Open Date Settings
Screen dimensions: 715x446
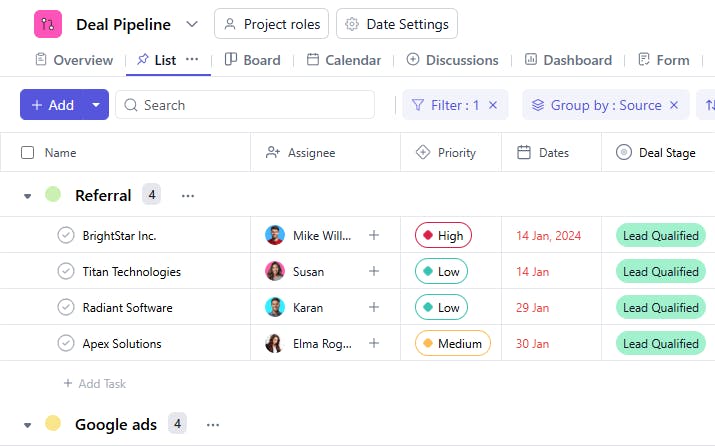[x=397, y=24]
